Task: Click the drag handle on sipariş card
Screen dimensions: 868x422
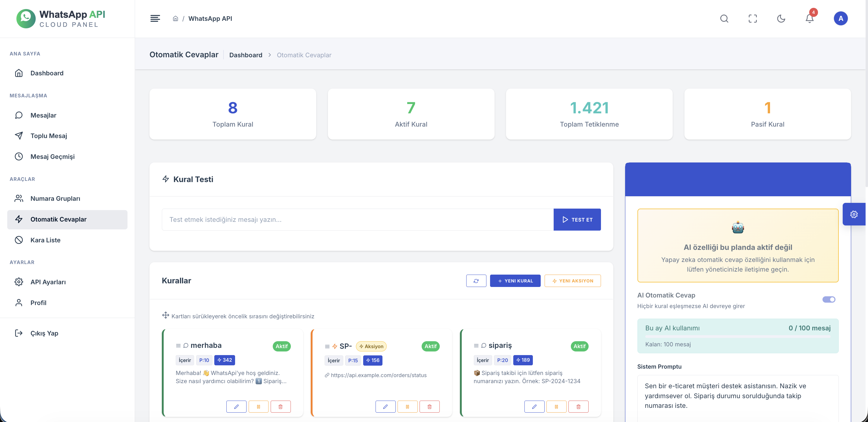Action: point(476,346)
